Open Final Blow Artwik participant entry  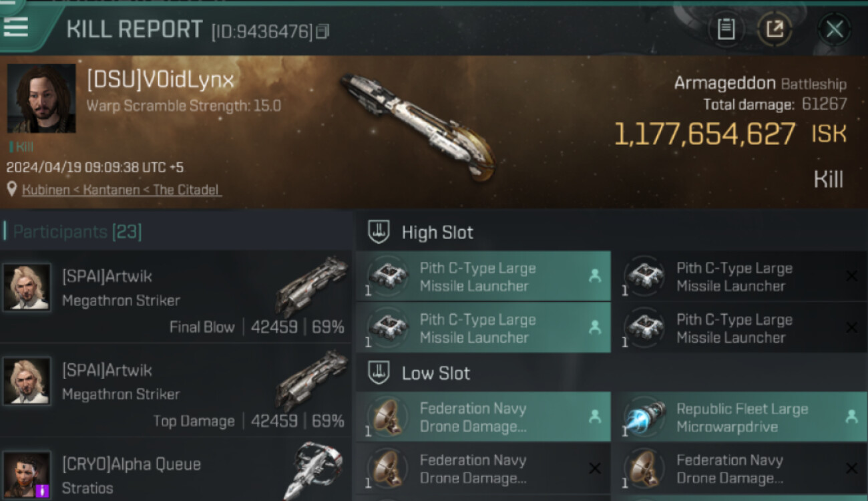pyautogui.click(x=176, y=297)
